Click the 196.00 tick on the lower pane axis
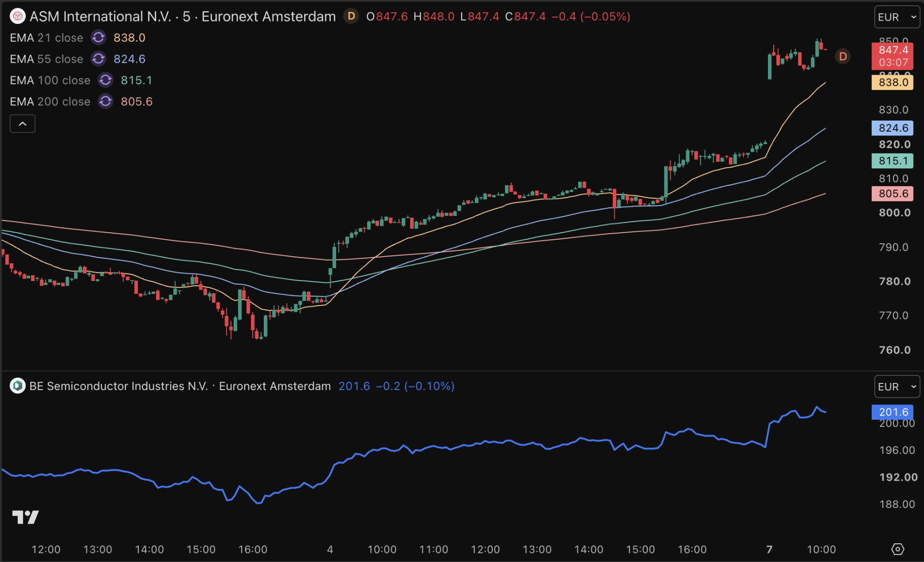 click(x=897, y=450)
